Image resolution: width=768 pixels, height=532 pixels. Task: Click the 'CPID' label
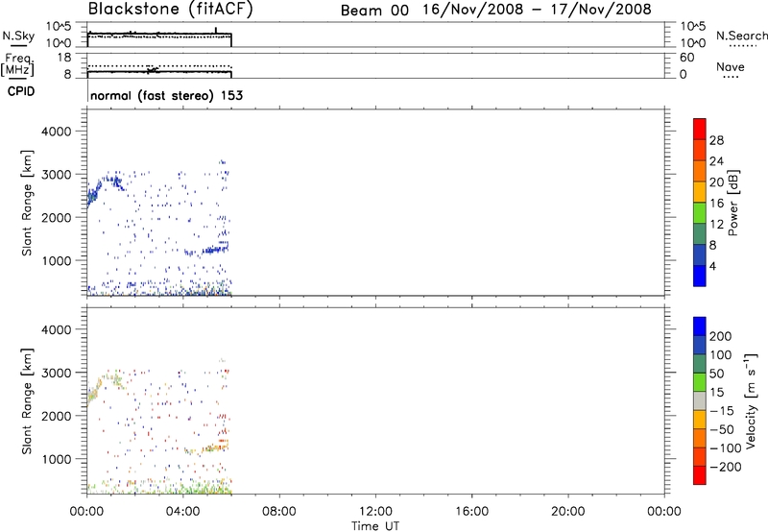tap(21, 91)
